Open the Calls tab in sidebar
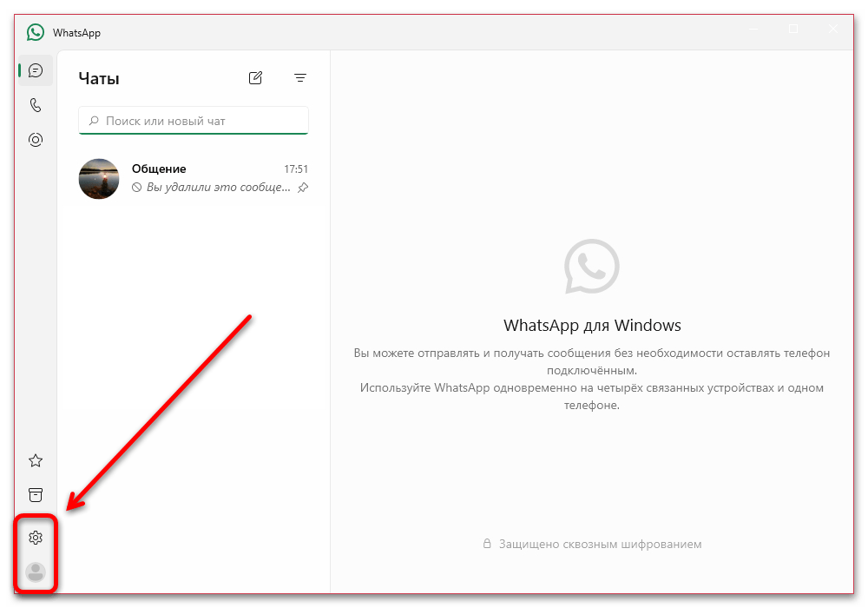Screen dimensions: 868x608 click(x=36, y=105)
